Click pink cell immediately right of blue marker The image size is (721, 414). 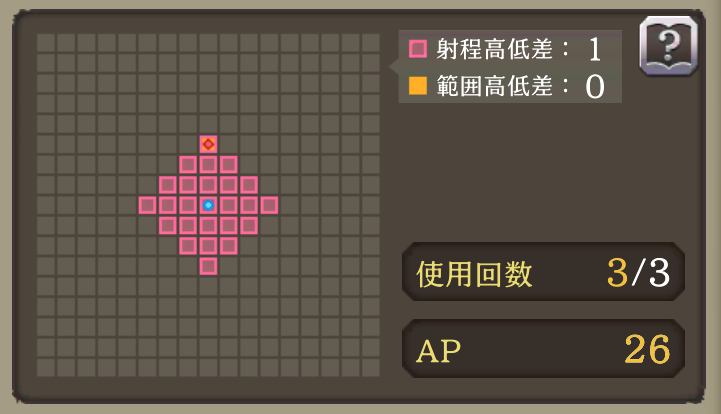pos(229,205)
